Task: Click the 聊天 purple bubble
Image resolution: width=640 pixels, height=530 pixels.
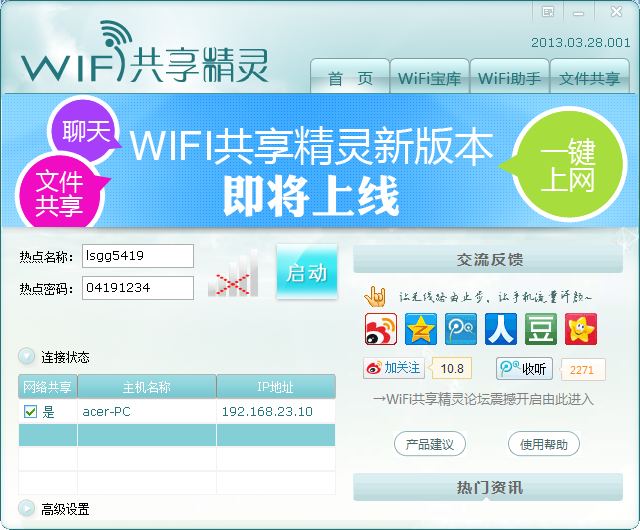Action: 84,130
